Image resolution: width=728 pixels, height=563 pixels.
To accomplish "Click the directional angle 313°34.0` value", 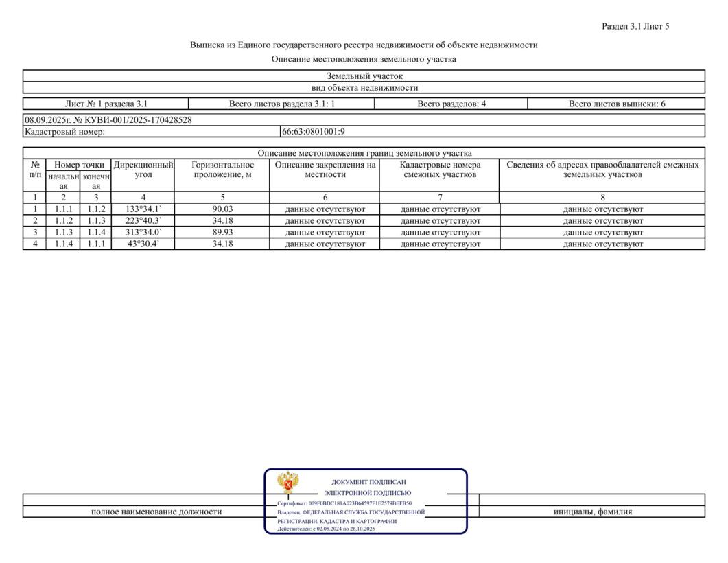I will [143, 232].
